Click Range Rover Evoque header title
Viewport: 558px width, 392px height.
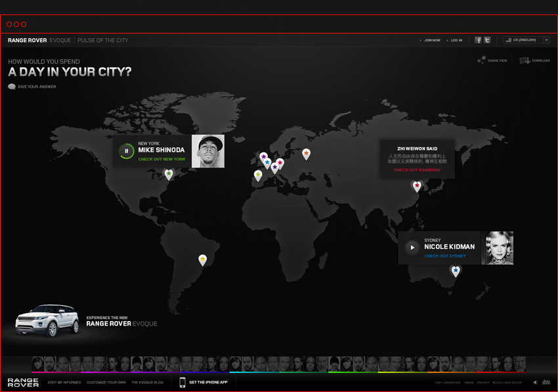pos(39,40)
